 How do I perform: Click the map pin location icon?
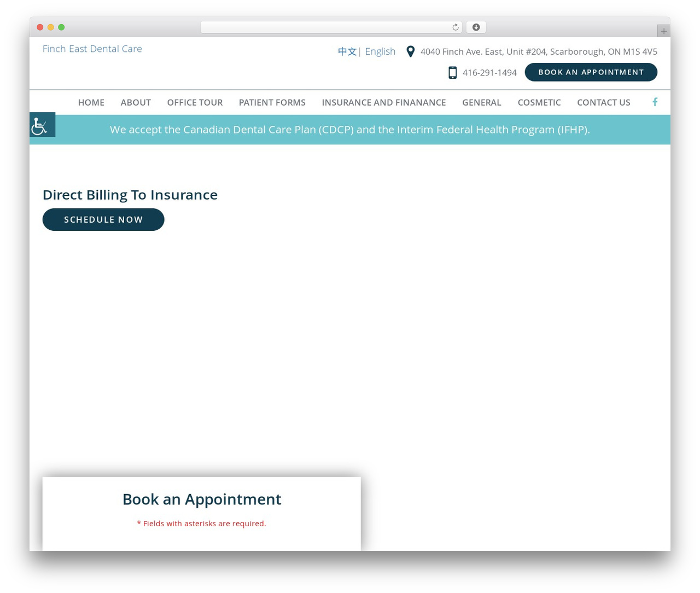point(410,51)
